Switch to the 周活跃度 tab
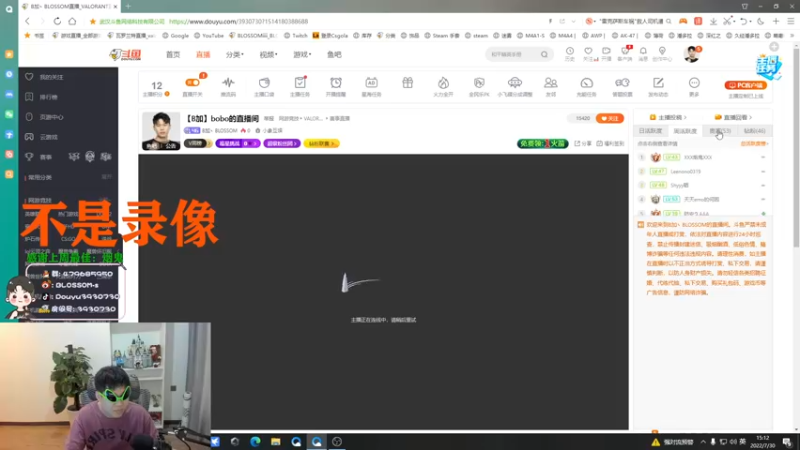 pyautogui.click(x=685, y=131)
